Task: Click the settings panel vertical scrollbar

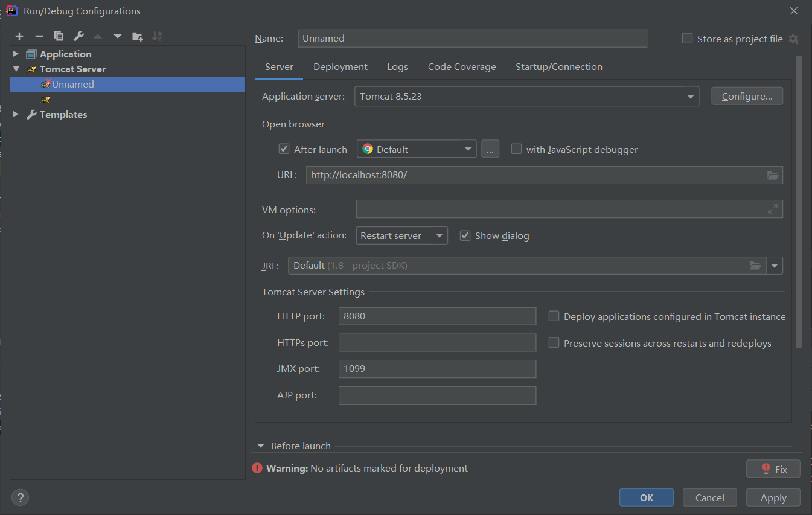Action: (x=799, y=202)
